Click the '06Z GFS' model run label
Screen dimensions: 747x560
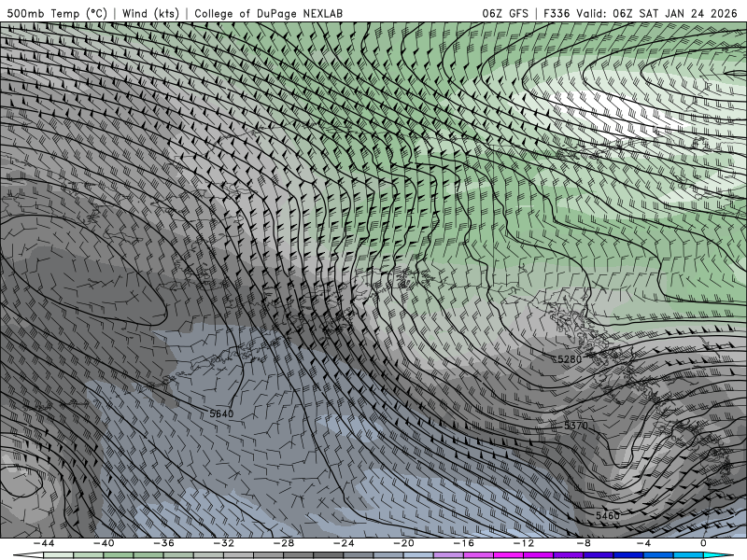505,13
